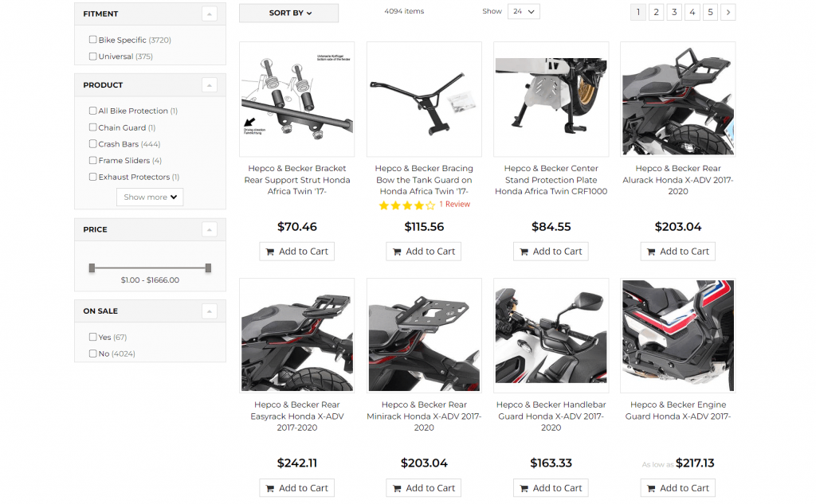Change the "Show 24" items-per-page dropdown
The image size is (816, 504).
pyautogui.click(x=524, y=11)
